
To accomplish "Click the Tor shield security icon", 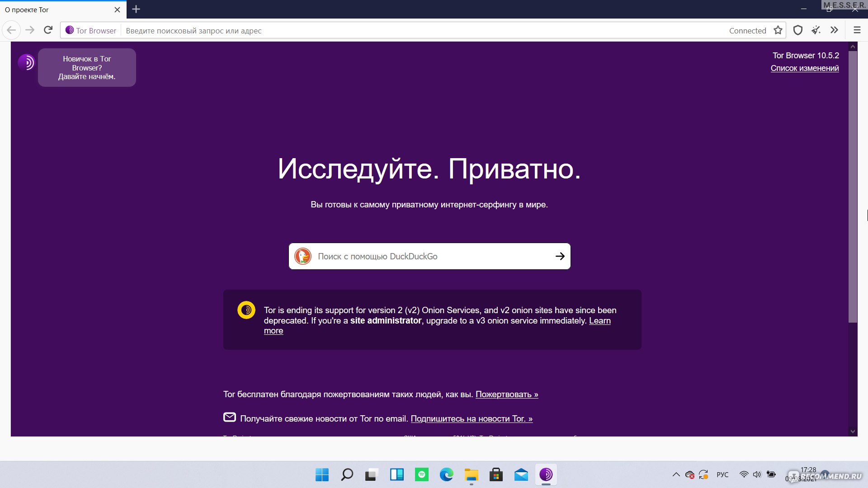I will tap(797, 30).
